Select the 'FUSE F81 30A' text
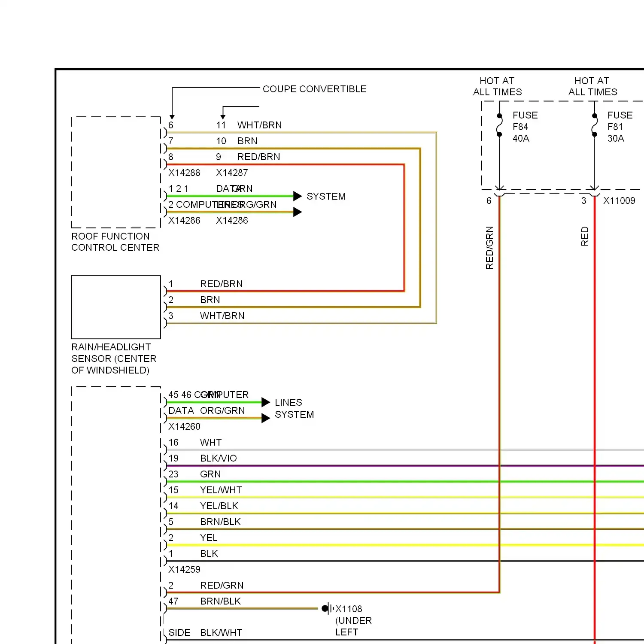This screenshot has width=644, height=644. coord(620,127)
